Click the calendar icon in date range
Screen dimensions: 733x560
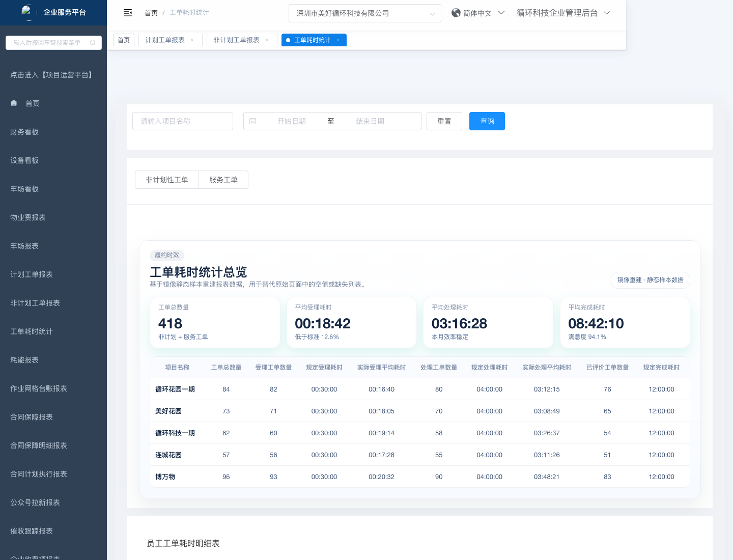(253, 121)
